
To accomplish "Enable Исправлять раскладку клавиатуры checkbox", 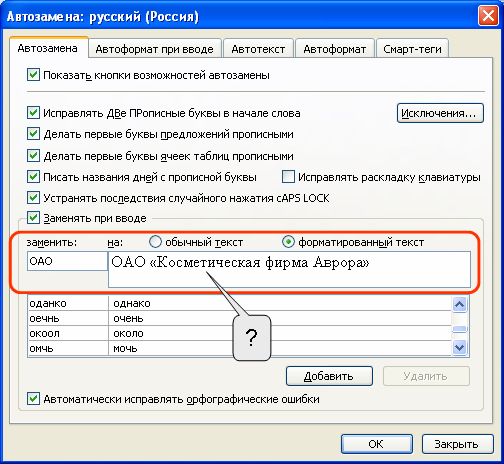I will [288, 177].
